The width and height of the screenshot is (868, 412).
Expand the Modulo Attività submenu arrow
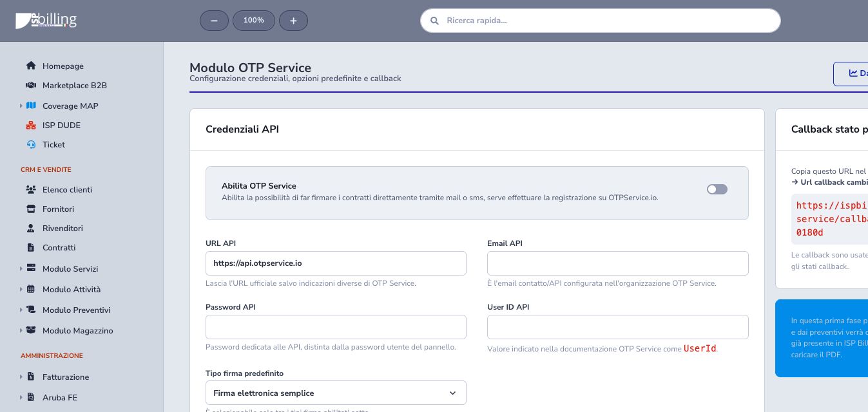(x=21, y=289)
